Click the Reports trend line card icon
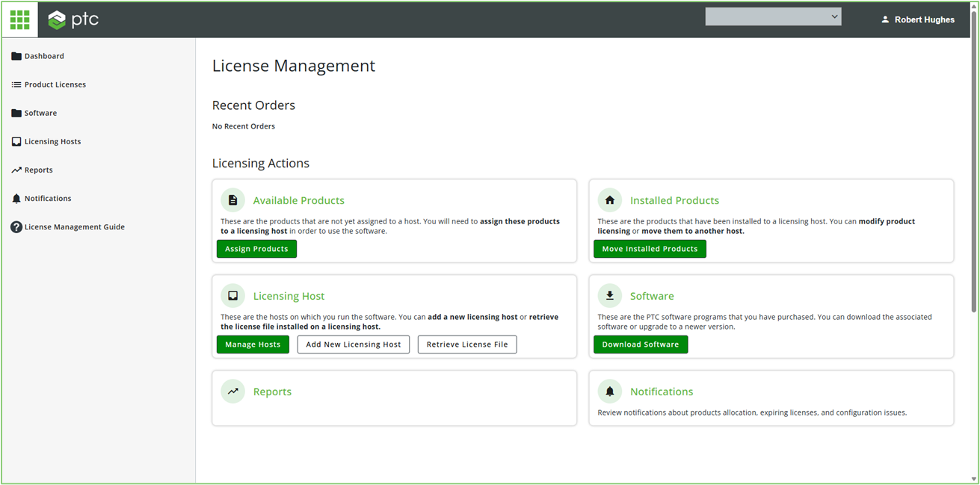Screen dimensions: 980x485 (x=232, y=392)
